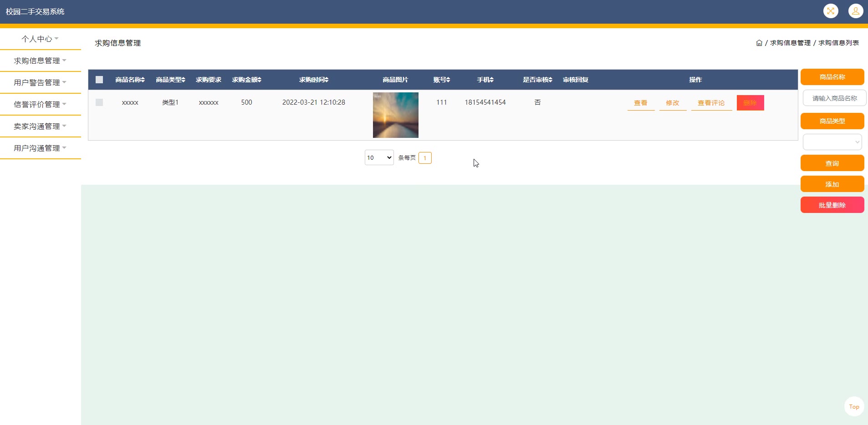The height and width of the screenshot is (425, 868).
Task: Click the 校园二手交易系统 title
Action: point(35,11)
